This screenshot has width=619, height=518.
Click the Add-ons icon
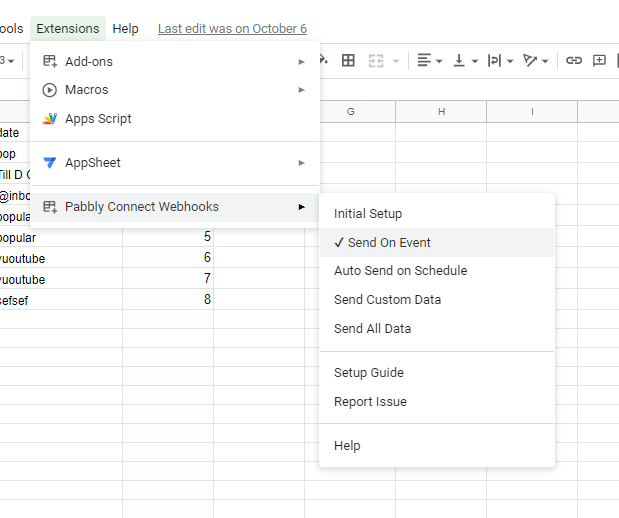click(x=50, y=61)
